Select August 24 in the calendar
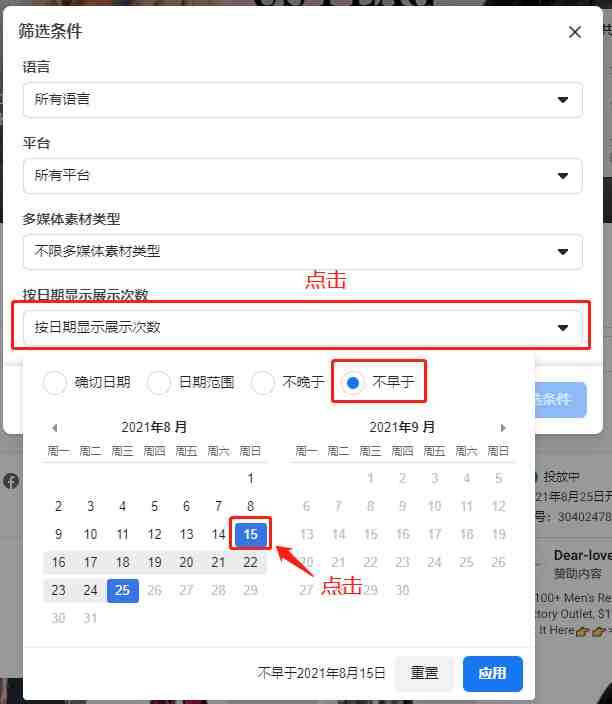 click(x=90, y=590)
